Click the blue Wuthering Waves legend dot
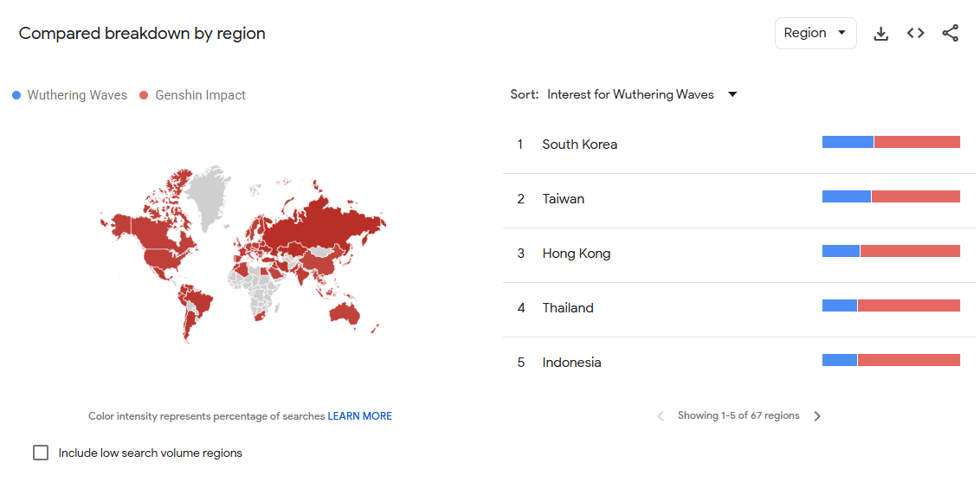The image size is (980, 495). click(16, 95)
